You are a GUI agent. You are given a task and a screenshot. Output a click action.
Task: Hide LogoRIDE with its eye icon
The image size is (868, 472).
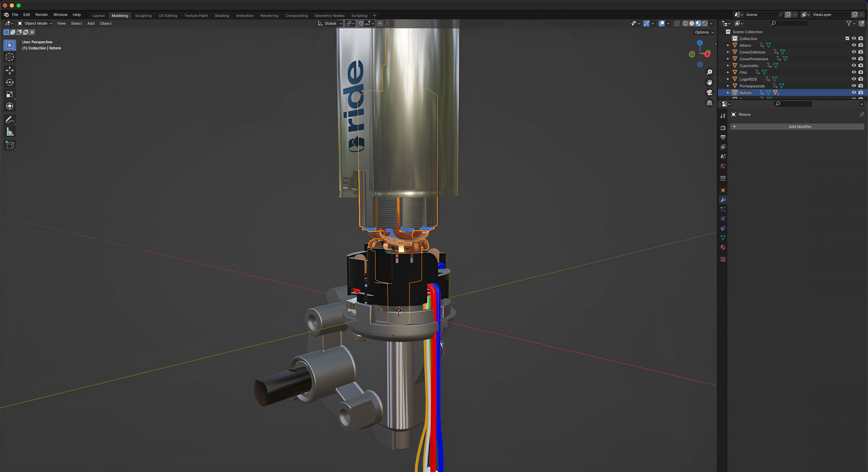(x=854, y=79)
